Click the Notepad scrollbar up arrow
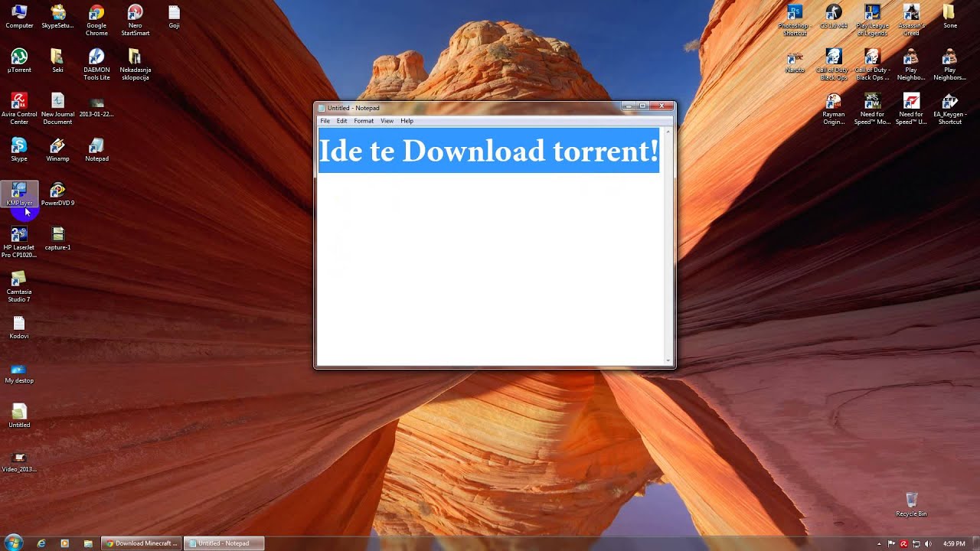Image resolution: width=980 pixels, height=551 pixels. 668,132
